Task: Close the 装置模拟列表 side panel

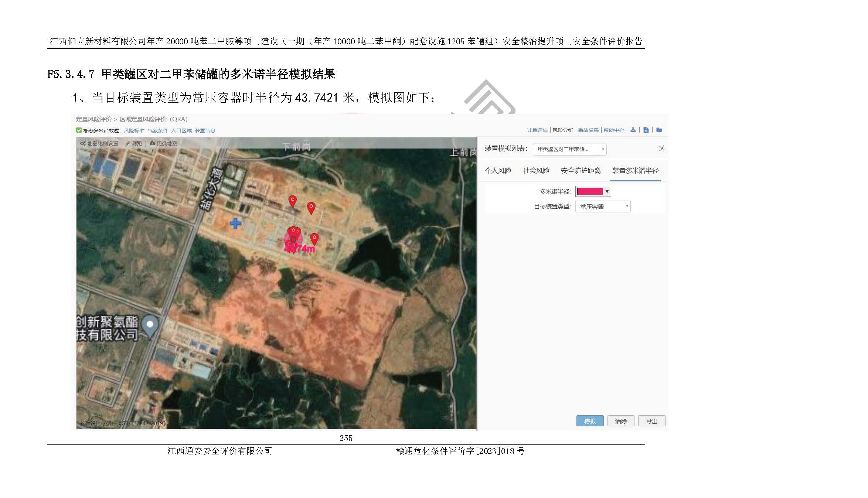Action: pos(661,149)
